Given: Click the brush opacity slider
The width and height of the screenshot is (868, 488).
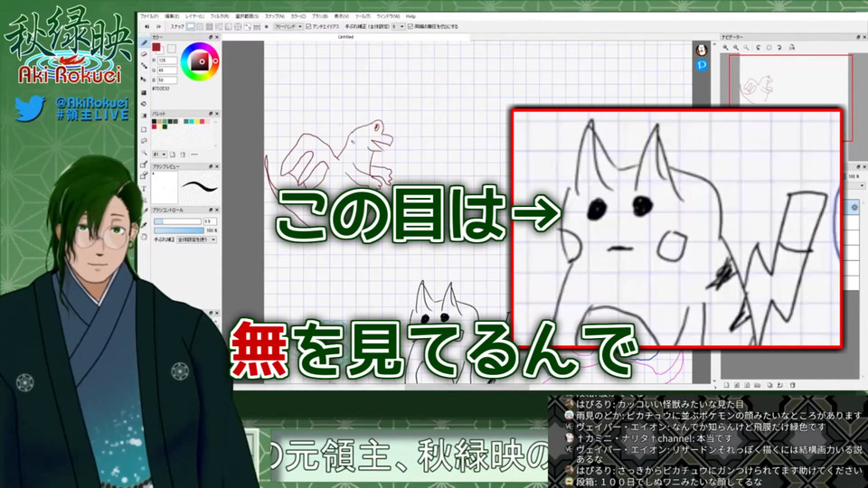Looking at the screenshot, I should pos(179,230).
